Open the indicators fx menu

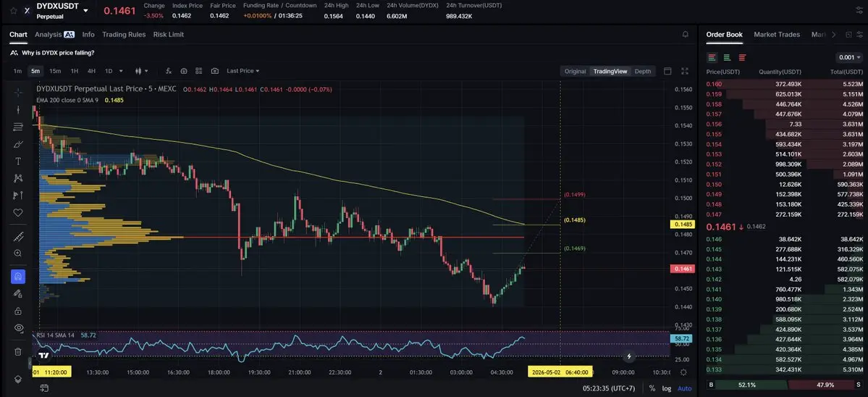(168, 71)
